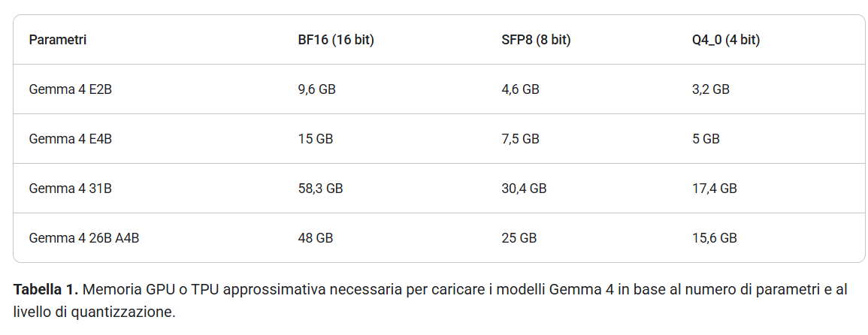Click the 30,4 GB cell
Screen dimensions: 868x335
[x=524, y=189]
